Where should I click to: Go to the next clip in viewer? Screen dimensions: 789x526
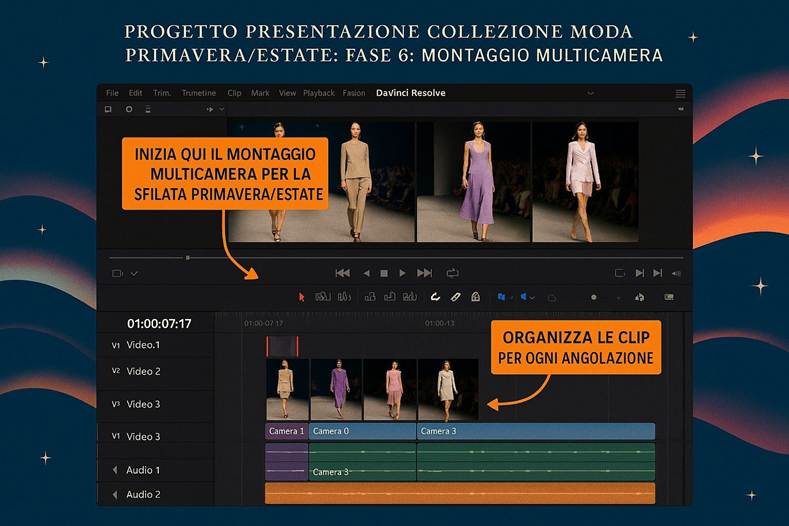click(x=640, y=273)
